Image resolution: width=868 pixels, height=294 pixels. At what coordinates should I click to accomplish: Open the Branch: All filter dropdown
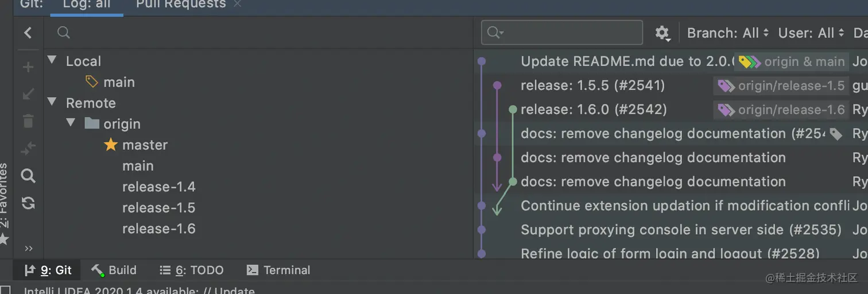tap(727, 33)
